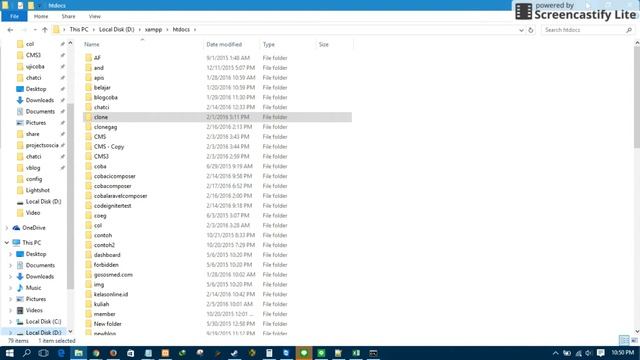Select Documents in Quick access
This screenshot has width=640, height=360.
pyautogui.click(x=40, y=111)
